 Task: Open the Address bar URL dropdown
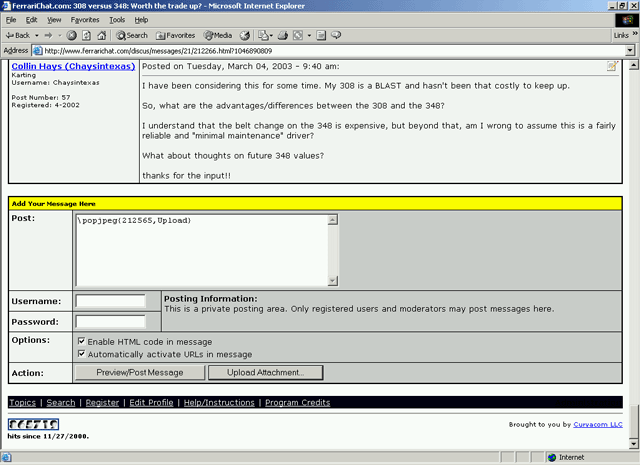(x=630, y=51)
